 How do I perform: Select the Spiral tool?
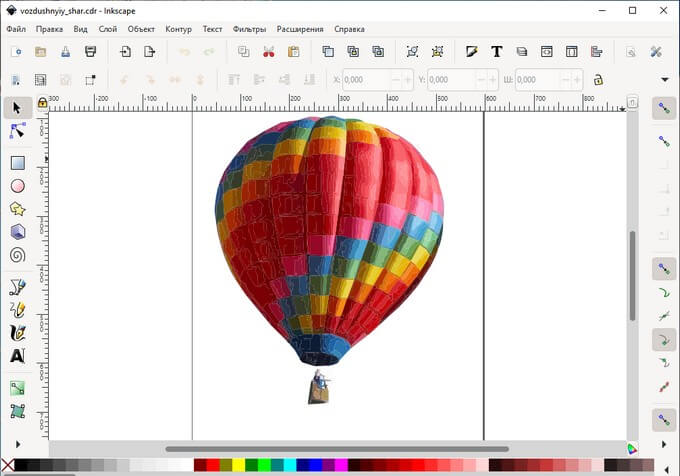17,255
